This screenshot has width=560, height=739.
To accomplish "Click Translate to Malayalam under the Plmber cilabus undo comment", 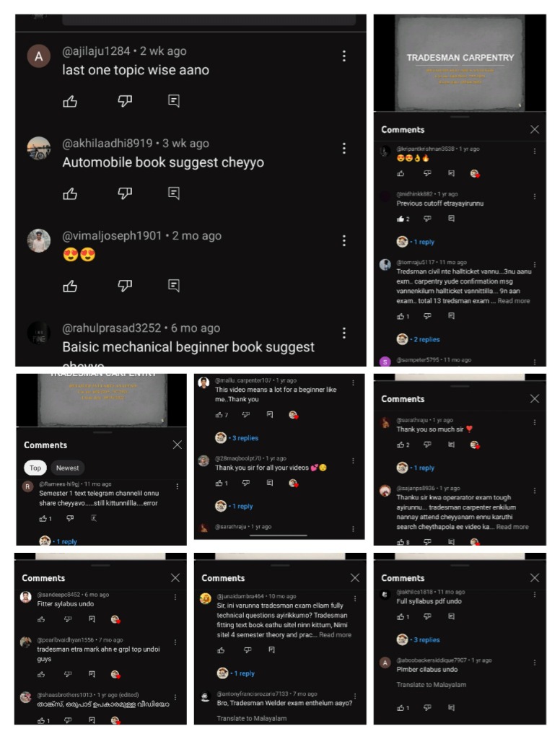I will click(432, 685).
